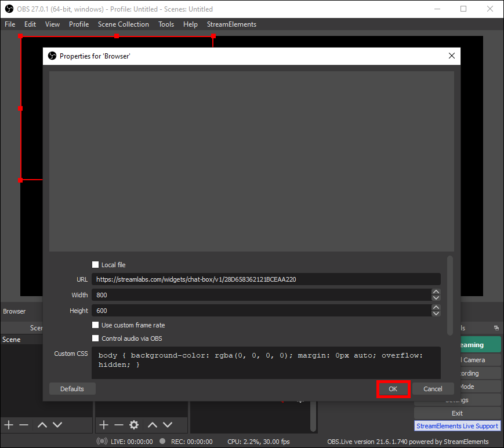The width and height of the screenshot is (504, 448).
Task: Open the Scene Collection menu
Action: point(124,24)
